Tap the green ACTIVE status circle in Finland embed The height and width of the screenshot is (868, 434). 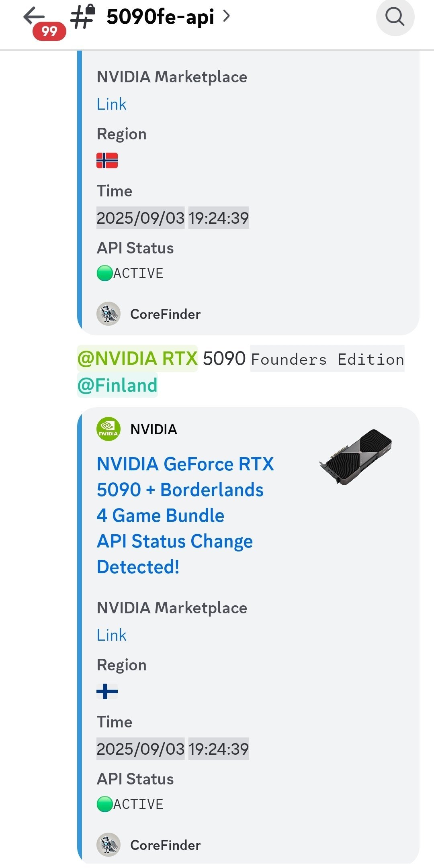pos(105,804)
